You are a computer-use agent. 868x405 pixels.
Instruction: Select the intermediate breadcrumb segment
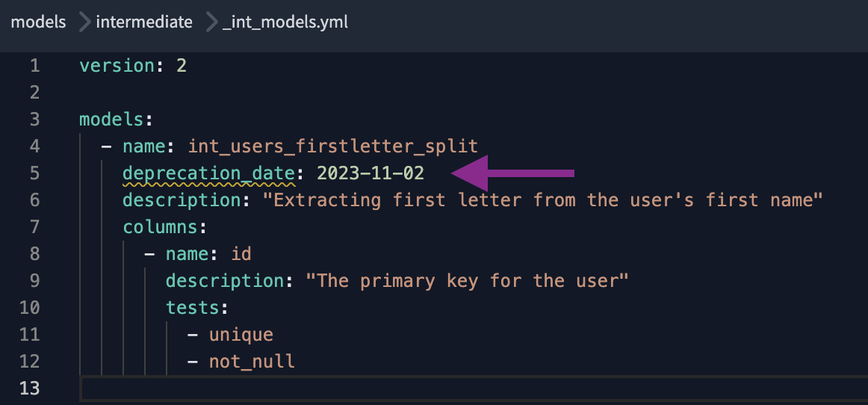144,22
